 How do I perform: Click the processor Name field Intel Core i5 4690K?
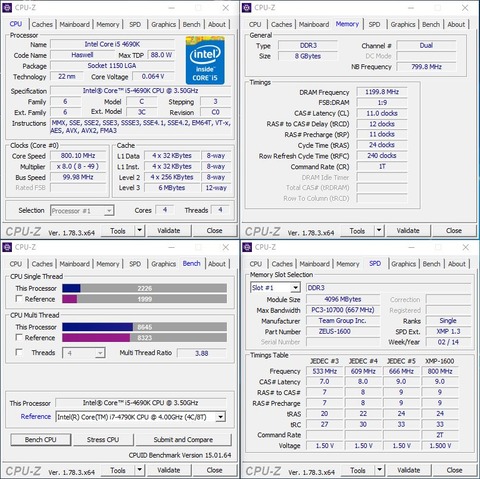(112, 44)
